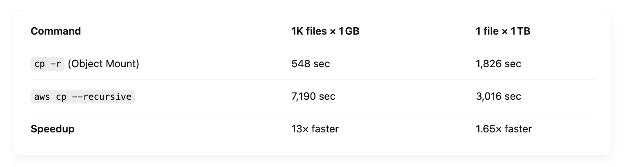
Task: Click the '13× faster' cell
Action: pos(315,129)
